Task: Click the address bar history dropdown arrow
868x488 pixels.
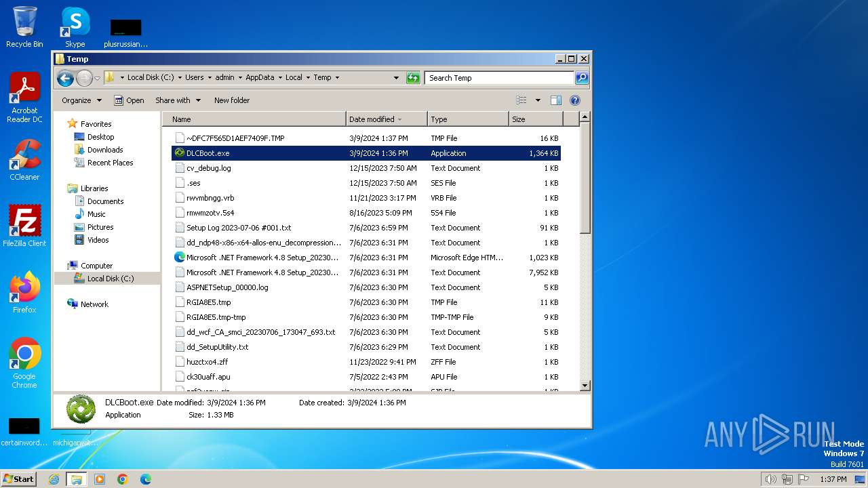Action: coord(396,78)
